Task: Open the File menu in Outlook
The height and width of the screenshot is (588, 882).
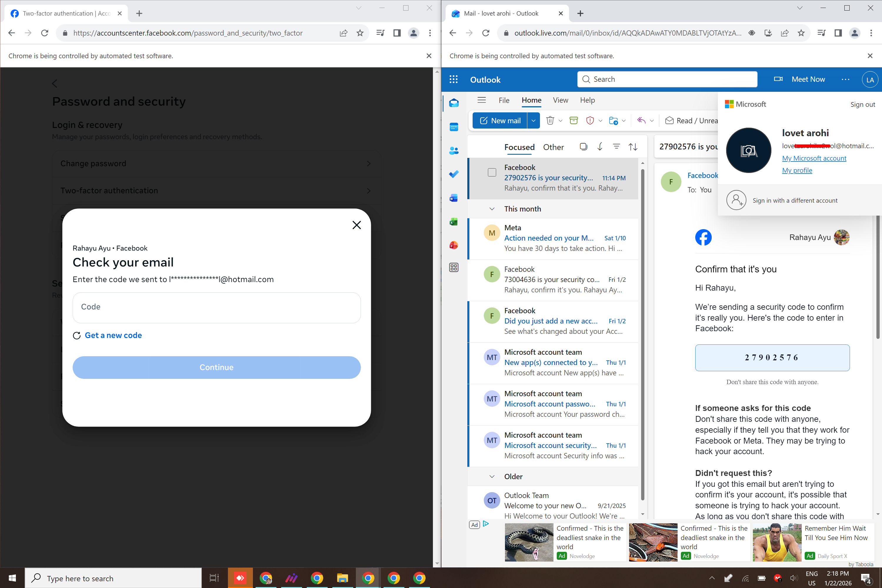Action: [x=504, y=100]
